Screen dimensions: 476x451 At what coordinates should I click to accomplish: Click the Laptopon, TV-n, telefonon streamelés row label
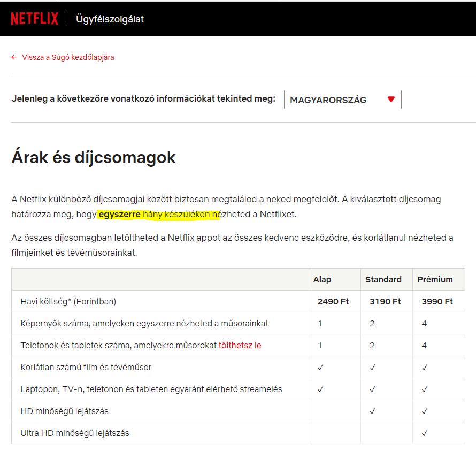[x=151, y=389]
